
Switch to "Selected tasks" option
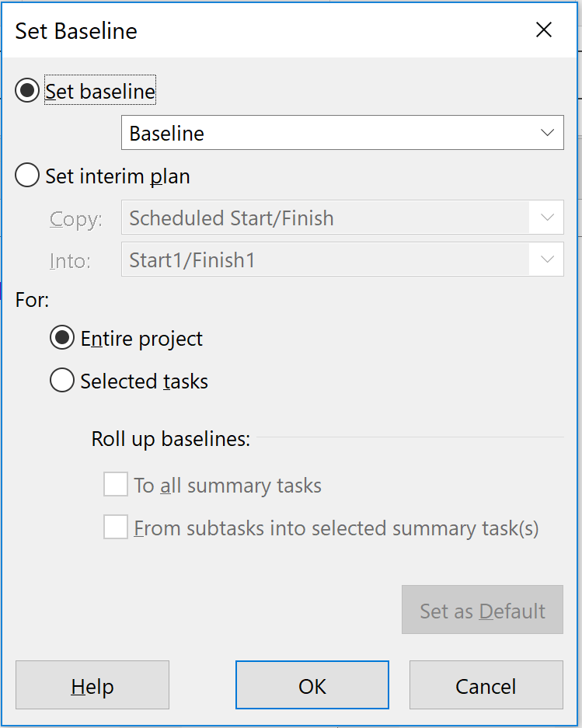pos(61,381)
